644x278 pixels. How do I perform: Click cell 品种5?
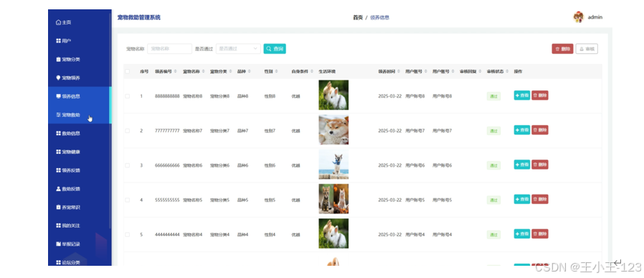(x=242, y=200)
